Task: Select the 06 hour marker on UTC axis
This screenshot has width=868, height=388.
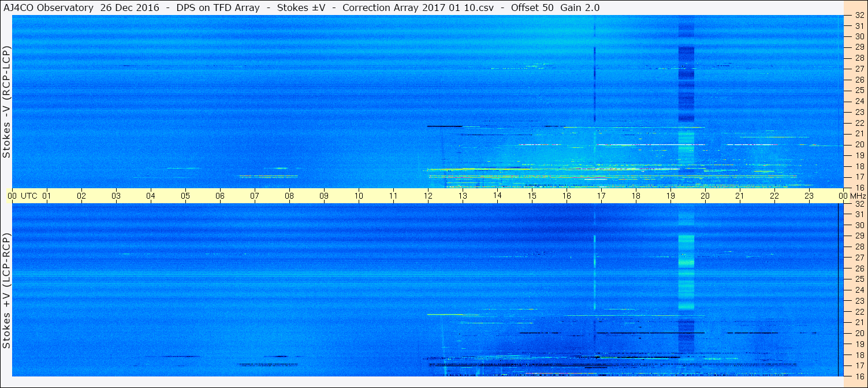Action: 220,196
